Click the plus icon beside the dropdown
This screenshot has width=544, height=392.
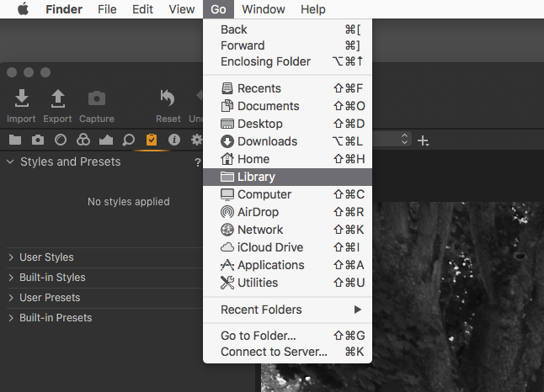point(424,140)
